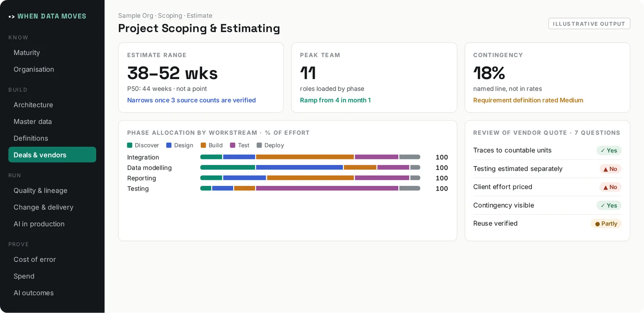
Task: Open the Maturity page
Action: pyautogui.click(x=52, y=53)
